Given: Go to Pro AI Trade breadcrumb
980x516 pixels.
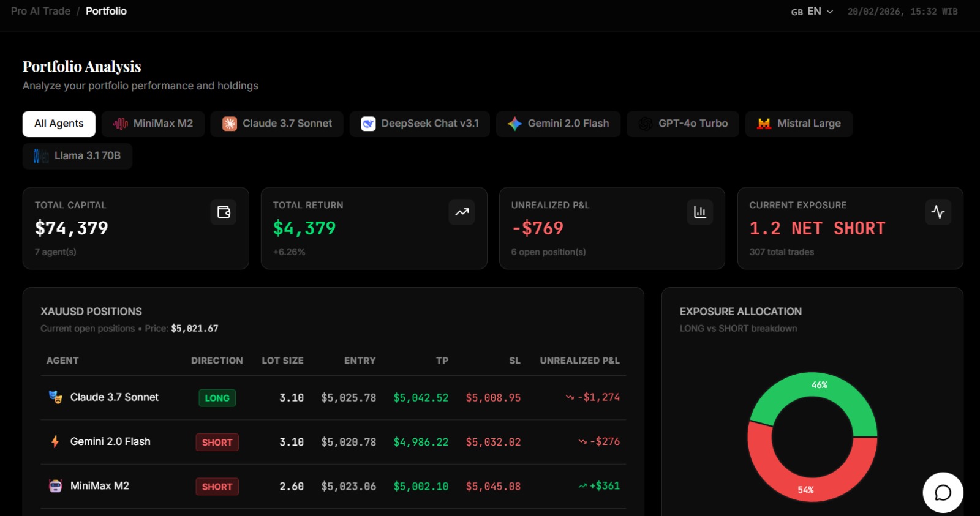Looking at the screenshot, I should tap(40, 11).
